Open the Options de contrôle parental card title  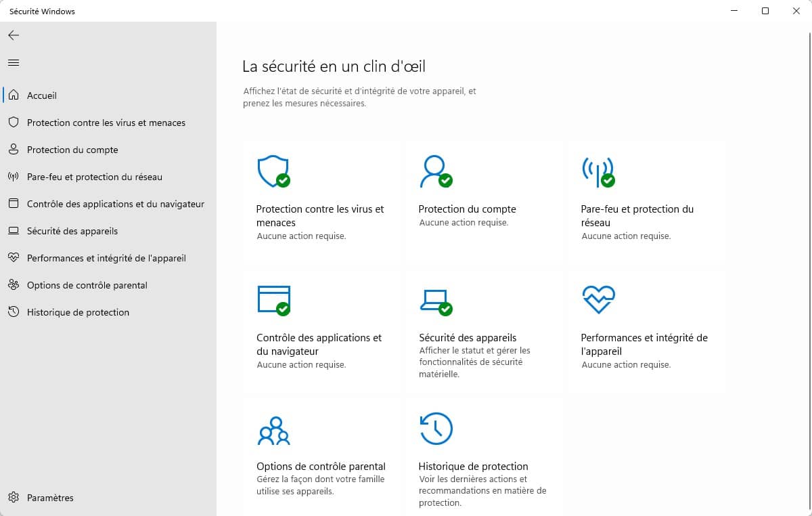click(x=321, y=467)
